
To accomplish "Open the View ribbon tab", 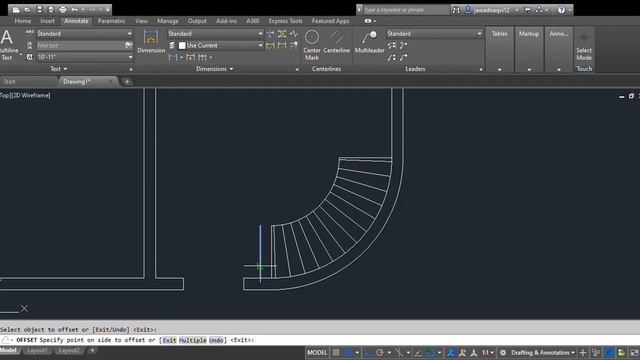I will (141, 21).
